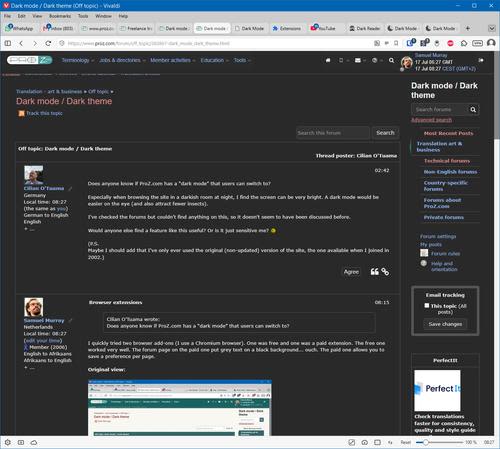Open the Most Recent Posts link
Image resolution: width=500 pixels, height=449 pixels.
tap(448, 133)
